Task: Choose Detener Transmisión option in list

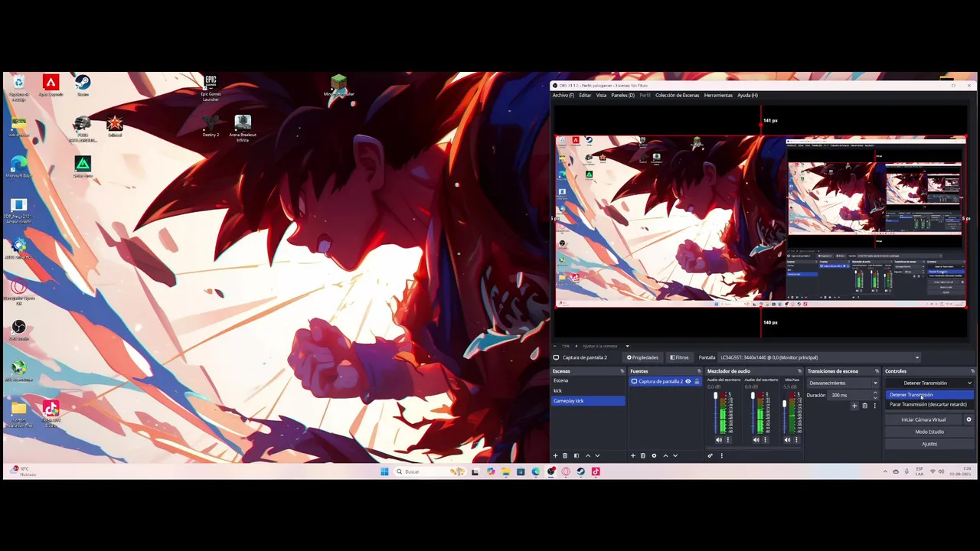Action: [x=929, y=395]
